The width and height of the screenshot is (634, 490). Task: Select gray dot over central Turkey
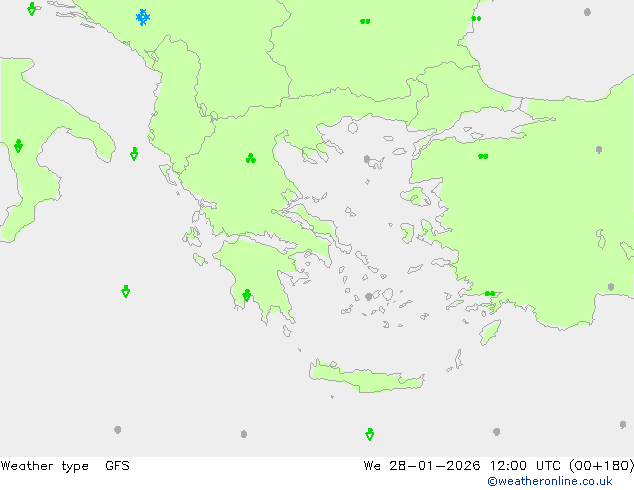[599, 150]
